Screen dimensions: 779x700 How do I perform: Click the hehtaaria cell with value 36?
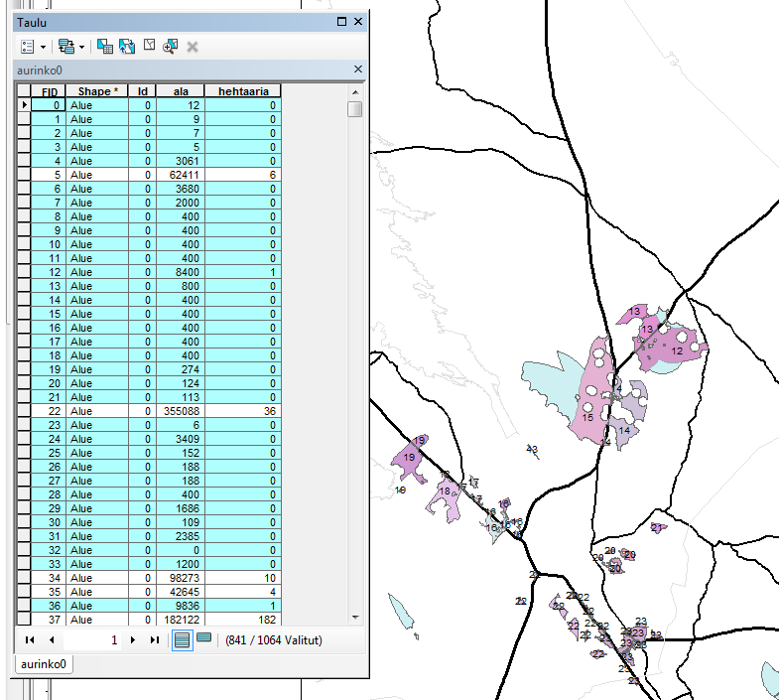click(243, 411)
